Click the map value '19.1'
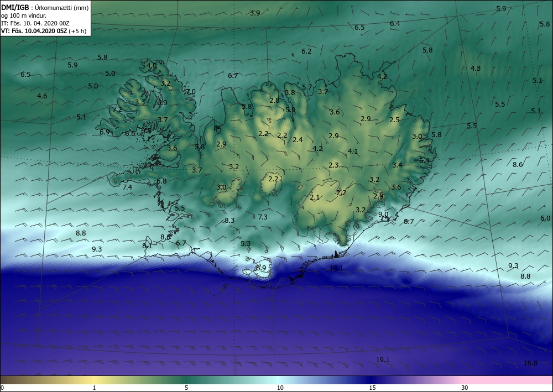 click(x=383, y=359)
